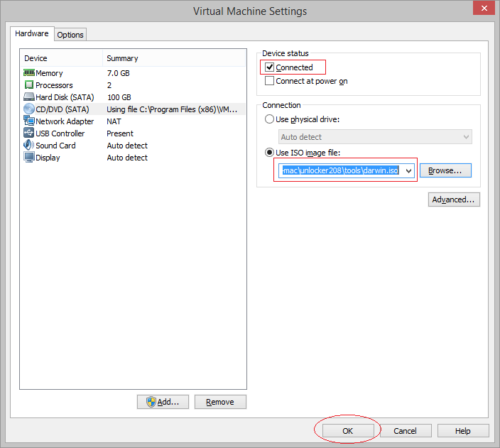Click the Processors chip icon
This screenshot has width=500, height=448.
[28, 84]
